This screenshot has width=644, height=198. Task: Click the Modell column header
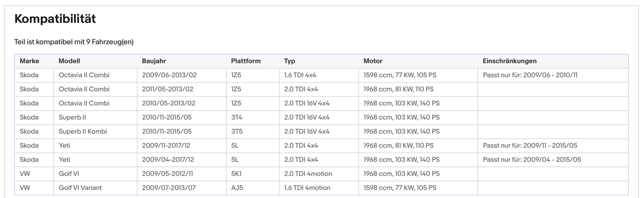click(69, 61)
